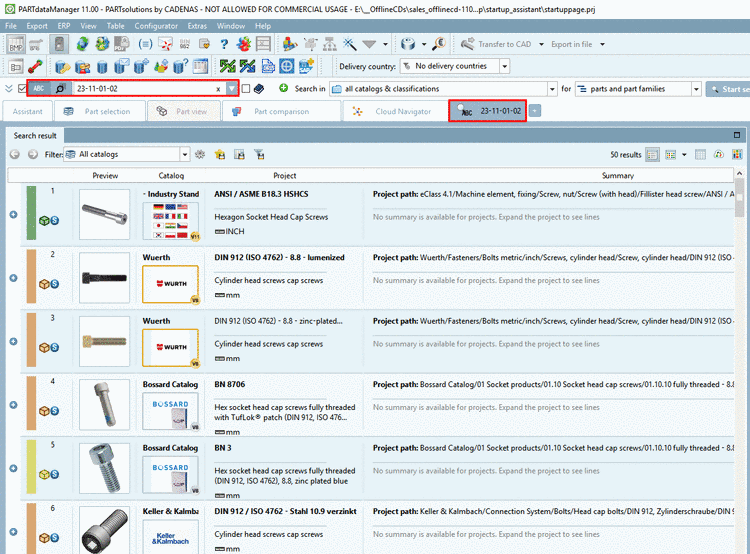Viewport: 750px width, 554px height.
Task: Click the parenthesized equals (=) icon
Action: (145, 44)
